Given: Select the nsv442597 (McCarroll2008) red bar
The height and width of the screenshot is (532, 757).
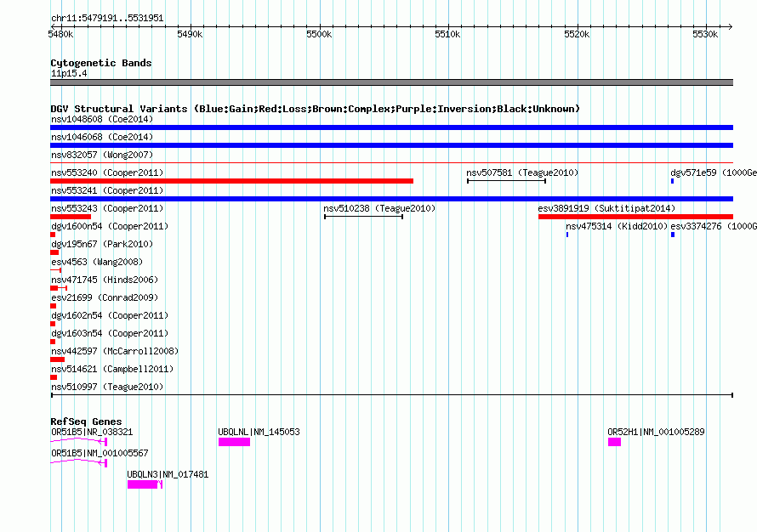Looking at the screenshot, I should pyautogui.click(x=58, y=359).
